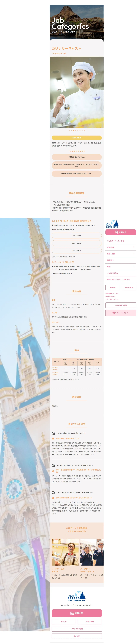Click the 13:00-22:30 shift time box

(77, 251)
